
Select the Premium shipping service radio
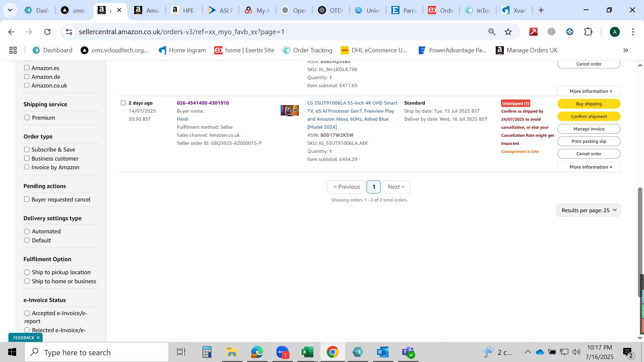coord(27,118)
